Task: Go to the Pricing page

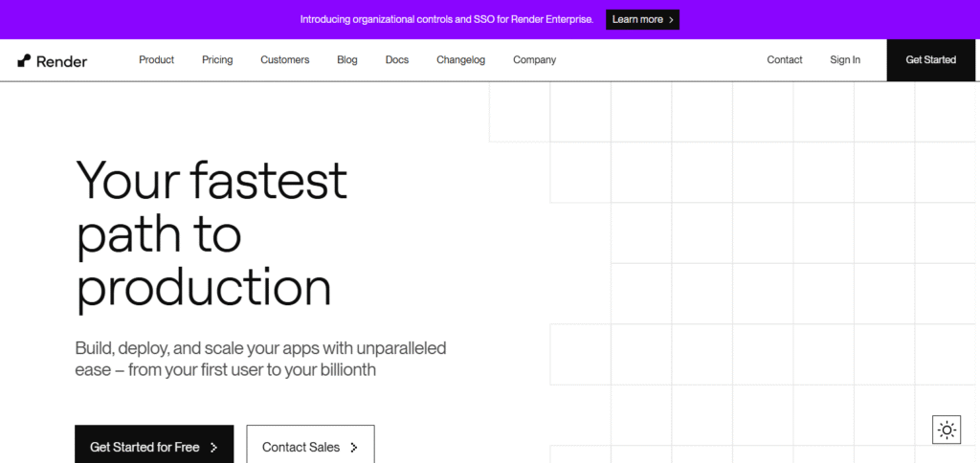Action: pos(217,60)
